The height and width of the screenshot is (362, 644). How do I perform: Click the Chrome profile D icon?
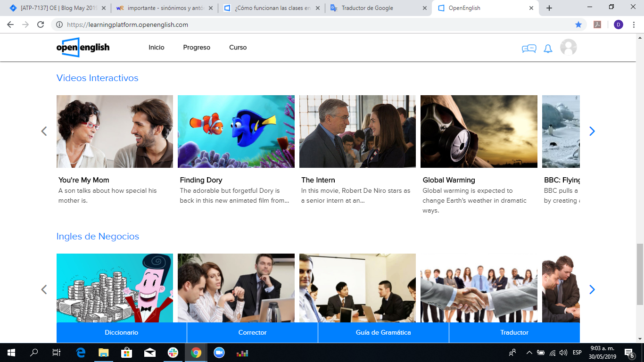(619, 25)
